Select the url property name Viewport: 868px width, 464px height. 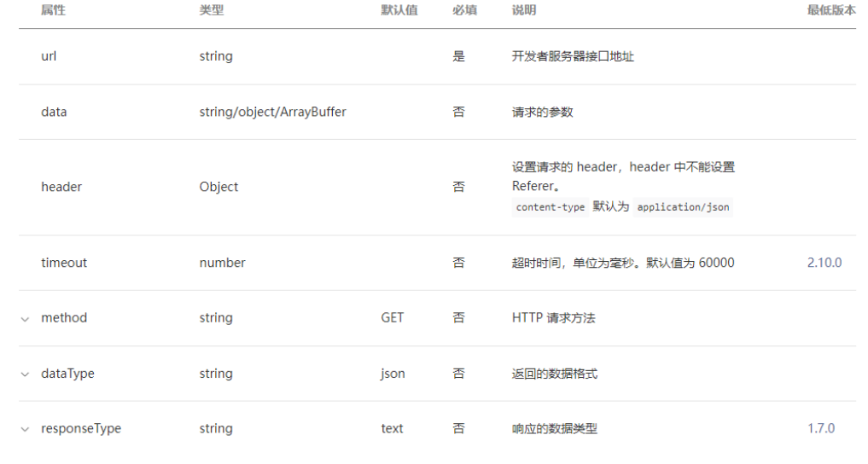(x=49, y=56)
